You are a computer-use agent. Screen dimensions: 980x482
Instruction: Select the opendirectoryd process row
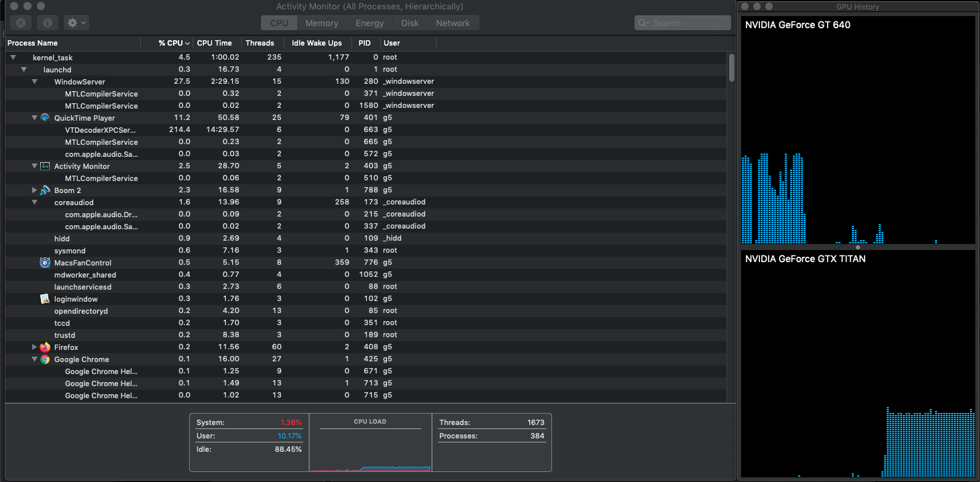tap(366, 311)
